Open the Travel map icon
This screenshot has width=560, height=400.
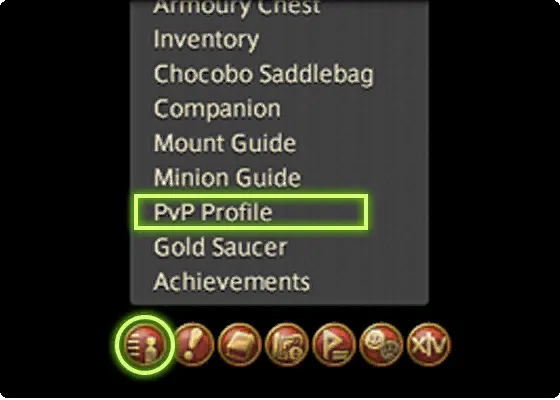(x=287, y=345)
